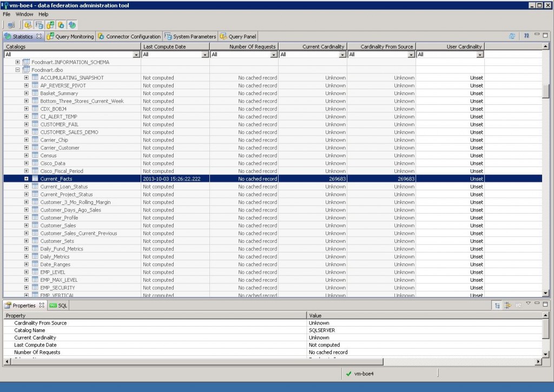Screen dimensions: 554x392
Task: Switch to the Query Monitoring tab
Action: coord(70,36)
